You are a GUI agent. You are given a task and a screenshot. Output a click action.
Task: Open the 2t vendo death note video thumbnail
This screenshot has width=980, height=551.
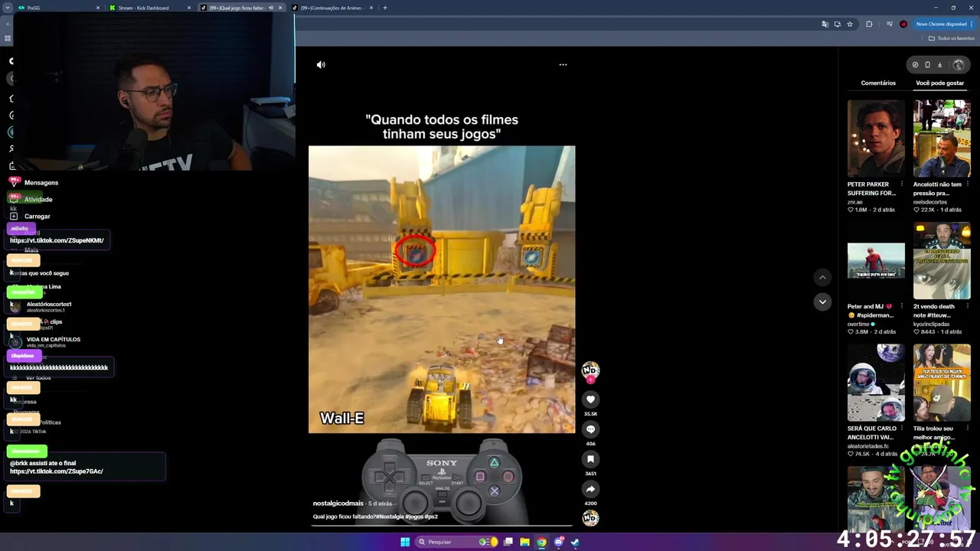[942, 261]
